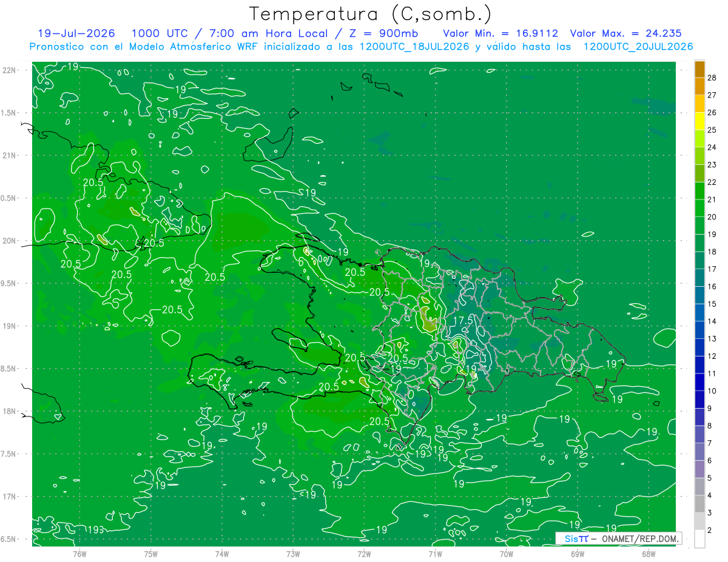Image resolution: width=728 pixels, height=562 pixels.
Task: Click the colorbar scale label '25'
Action: (712, 130)
